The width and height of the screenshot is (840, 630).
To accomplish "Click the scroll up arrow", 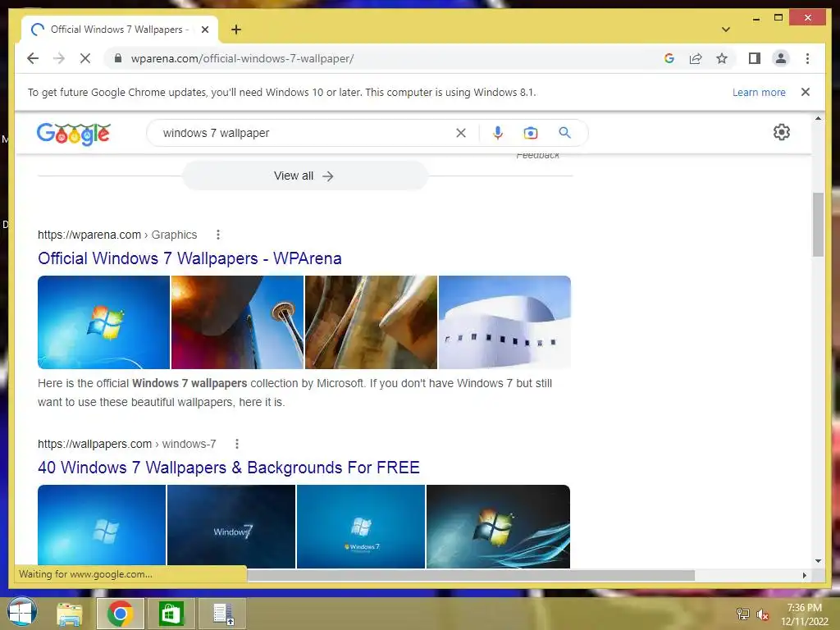I will (x=818, y=118).
